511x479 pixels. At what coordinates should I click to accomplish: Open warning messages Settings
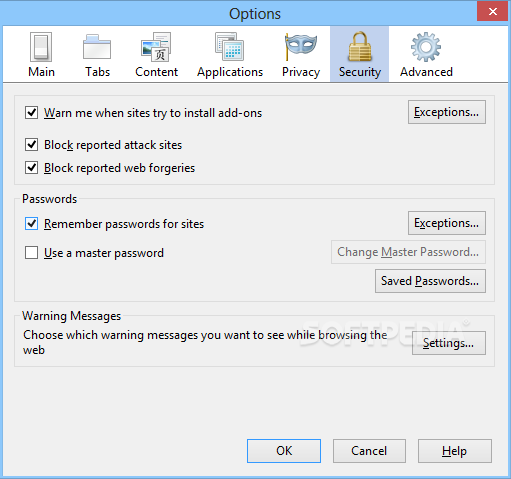coord(449,343)
